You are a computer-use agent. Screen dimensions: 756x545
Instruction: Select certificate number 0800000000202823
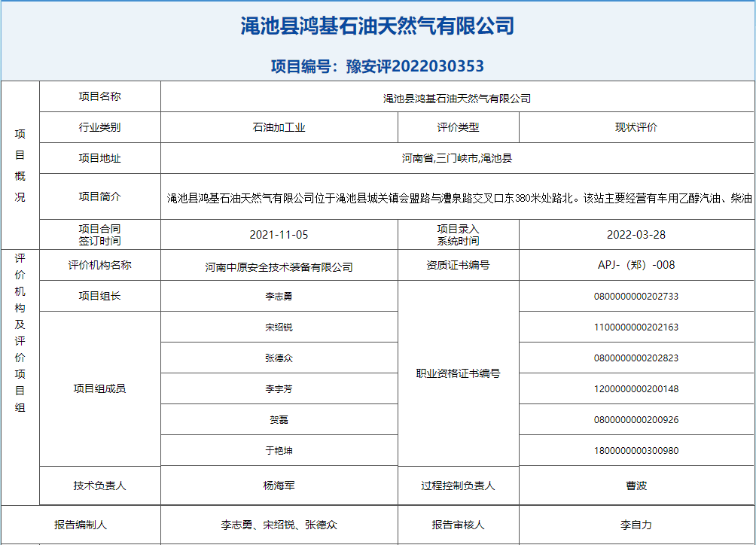coord(636,358)
